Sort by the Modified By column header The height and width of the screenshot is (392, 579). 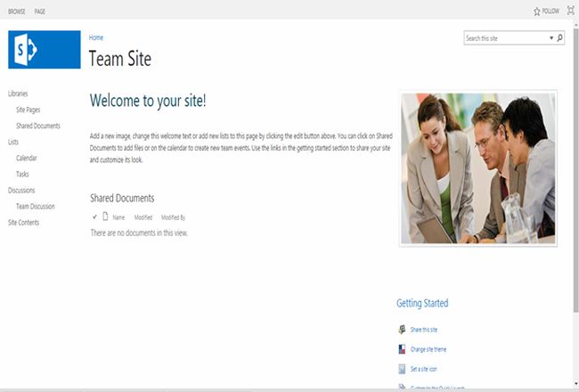point(173,217)
